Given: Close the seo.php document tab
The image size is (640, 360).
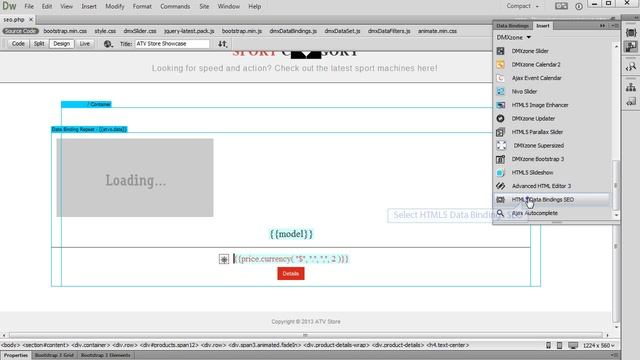Looking at the screenshot, I should tap(31, 20).
